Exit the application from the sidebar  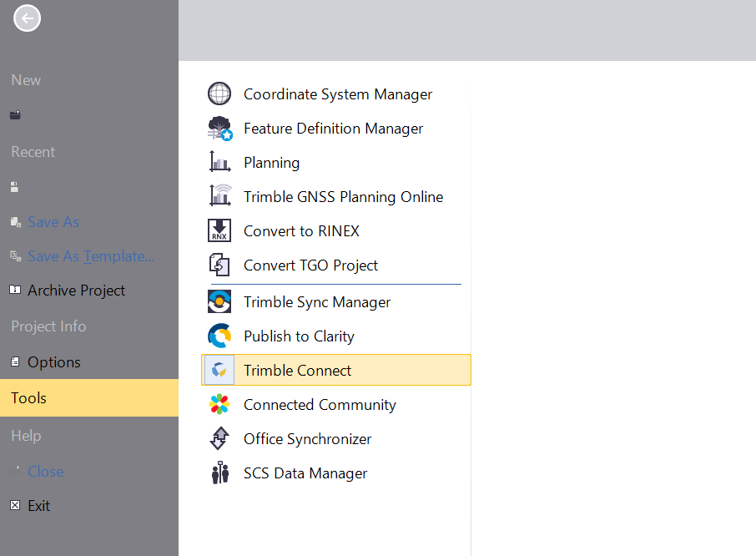pos(38,506)
